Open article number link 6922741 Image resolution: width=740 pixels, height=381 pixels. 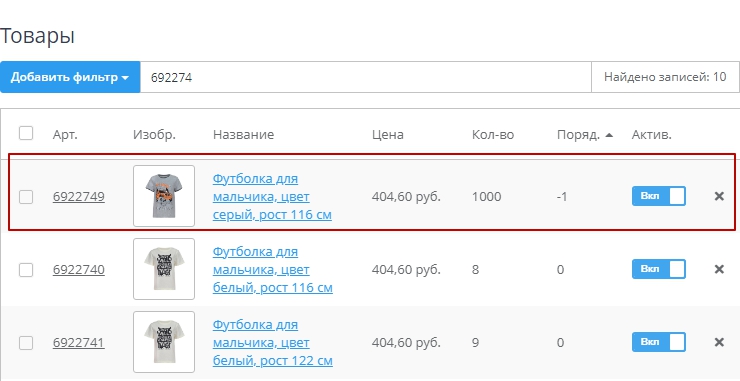coord(78,342)
